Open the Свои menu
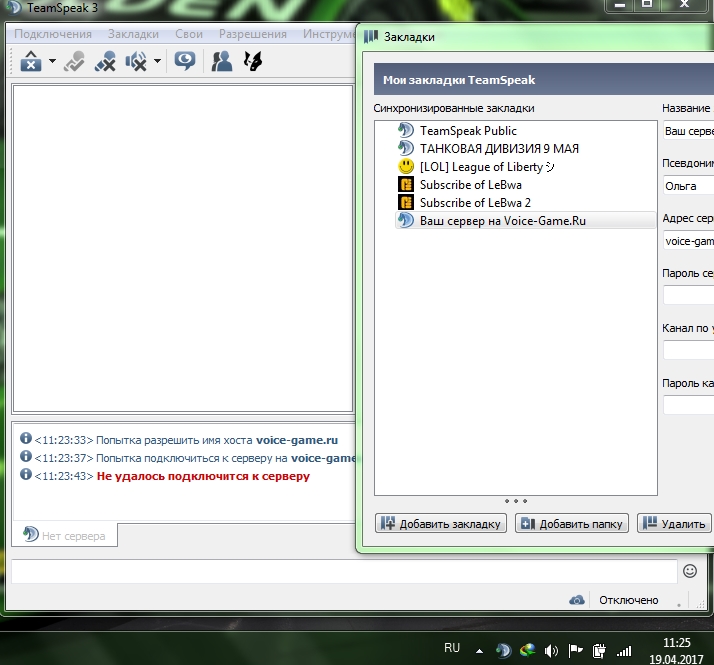 tap(189, 34)
